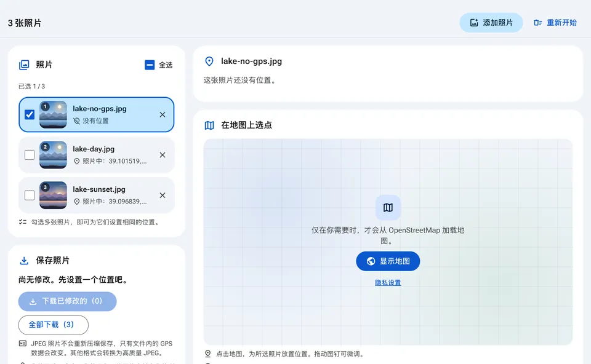Click the map icon beside 在地图上选点
This screenshot has height=364, width=591.
(209, 125)
